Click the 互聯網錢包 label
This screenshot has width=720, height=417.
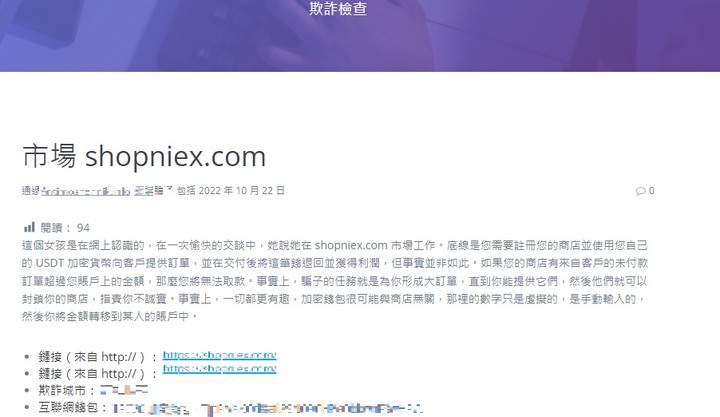[x=74, y=407]
